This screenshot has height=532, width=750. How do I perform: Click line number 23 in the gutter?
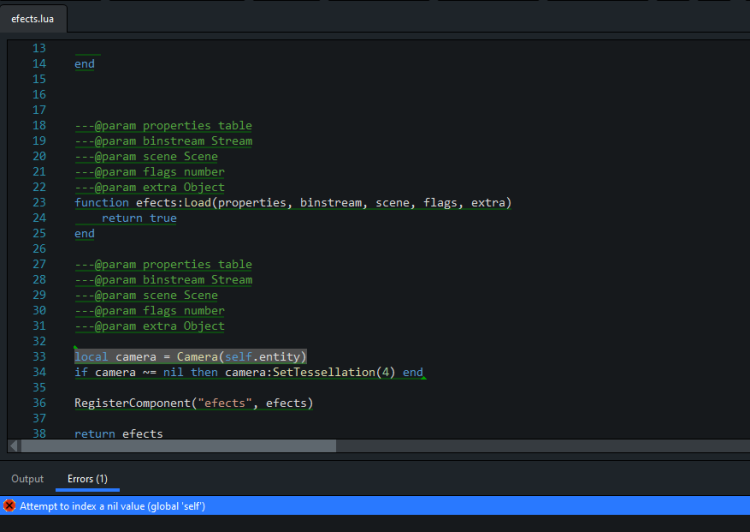click(x=39, y=203)
